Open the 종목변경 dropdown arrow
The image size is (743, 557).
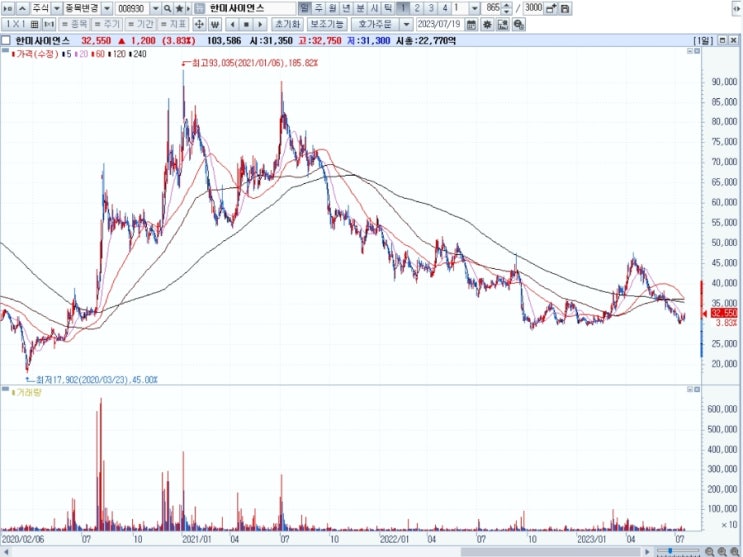pos(107,9)
